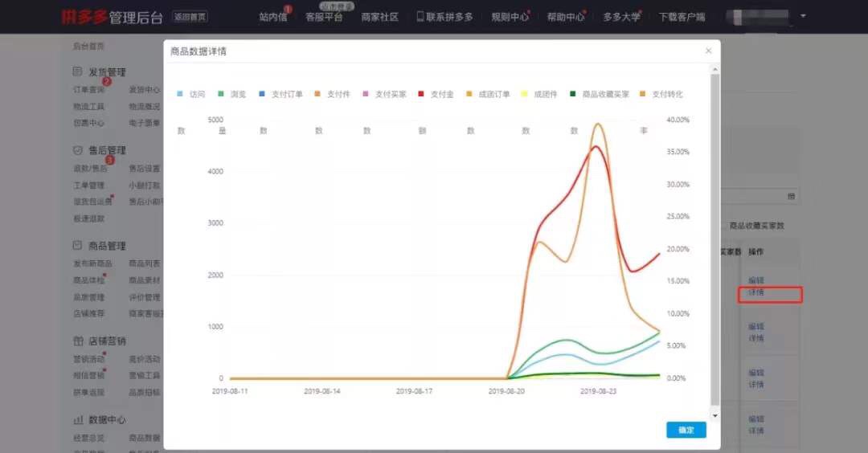Click the blue 确定 button
This screenshot has height=453, width=868.
click(686, 430)
